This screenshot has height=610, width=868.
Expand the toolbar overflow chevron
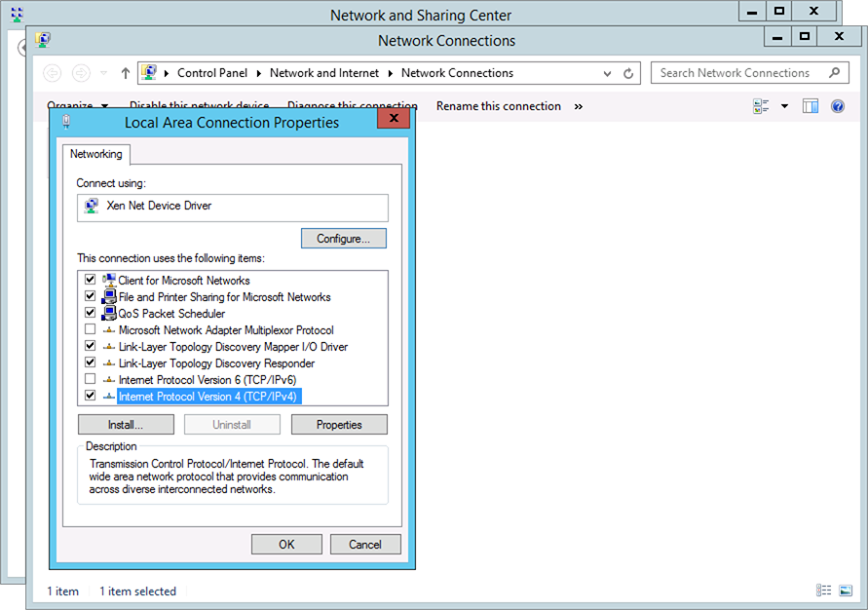coord(579,106)
